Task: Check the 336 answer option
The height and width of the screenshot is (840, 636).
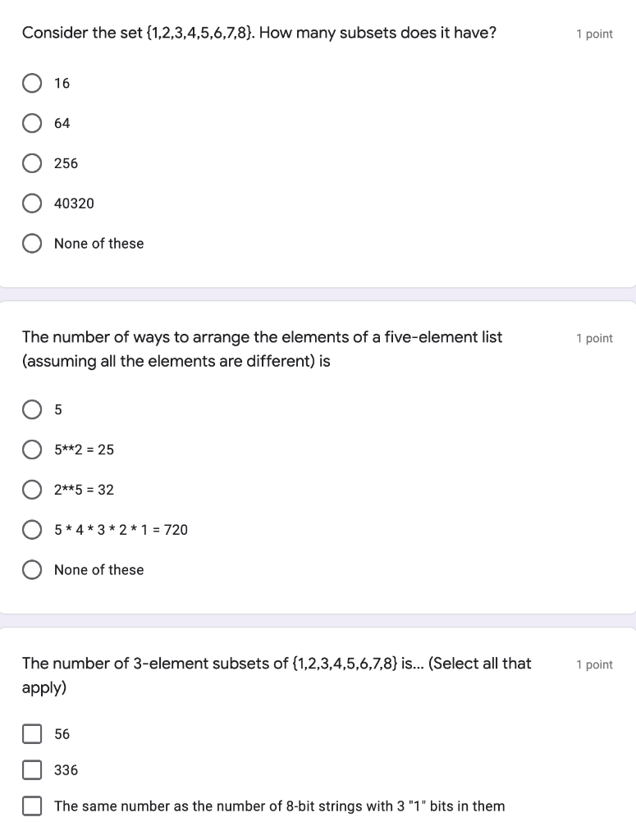Action: click(x=32, y=769)
